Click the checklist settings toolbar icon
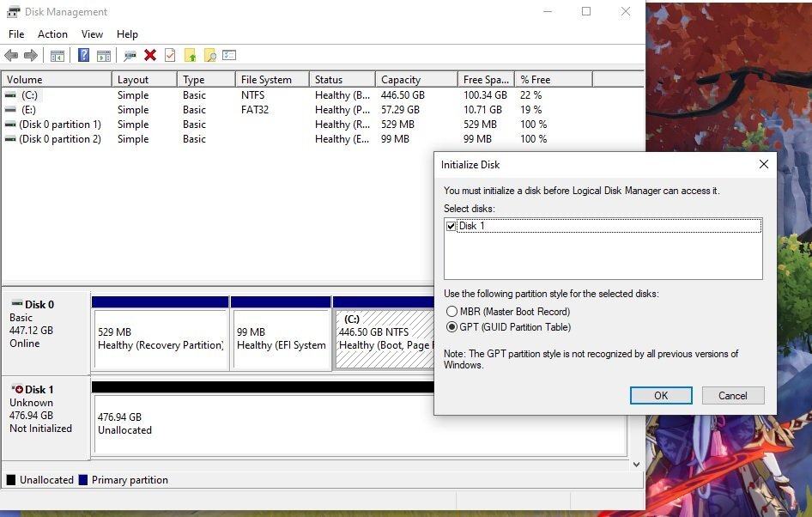Screen dimensions: 812x517 coord(229,55)
